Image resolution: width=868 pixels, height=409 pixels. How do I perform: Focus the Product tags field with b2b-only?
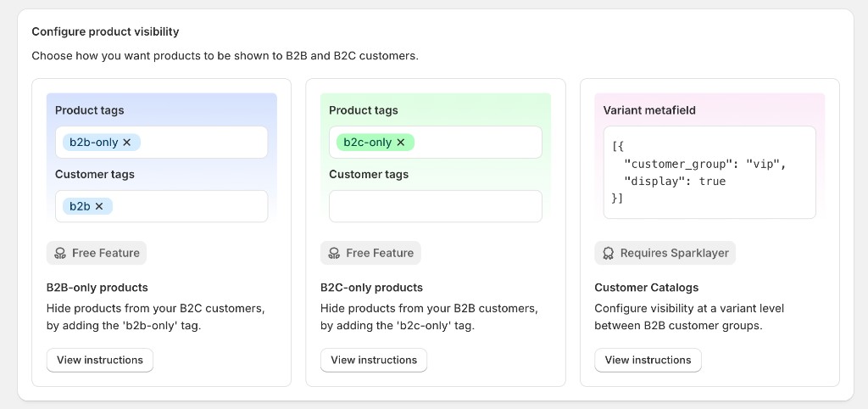(x=161, y=143)
